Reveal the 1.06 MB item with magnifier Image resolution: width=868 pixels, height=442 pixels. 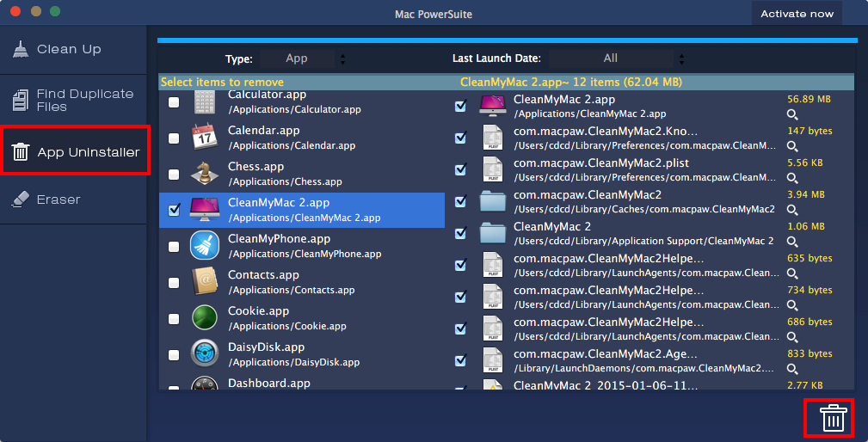click(x=792, y=242)
